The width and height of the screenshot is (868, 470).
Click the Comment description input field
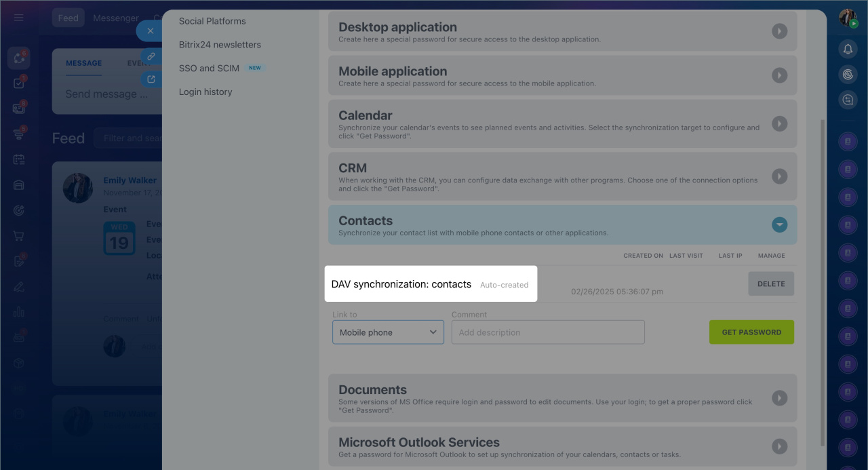(548, 332)
